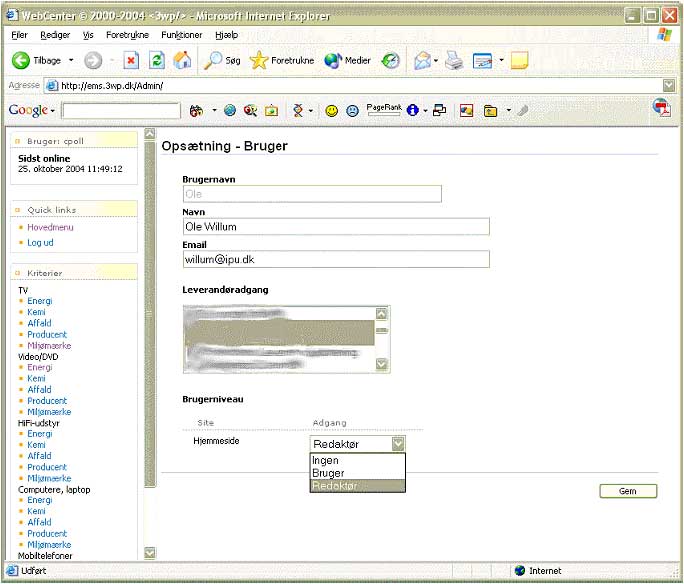
Task: Open Søg search in toolbar
Action: tap(222, 61)
